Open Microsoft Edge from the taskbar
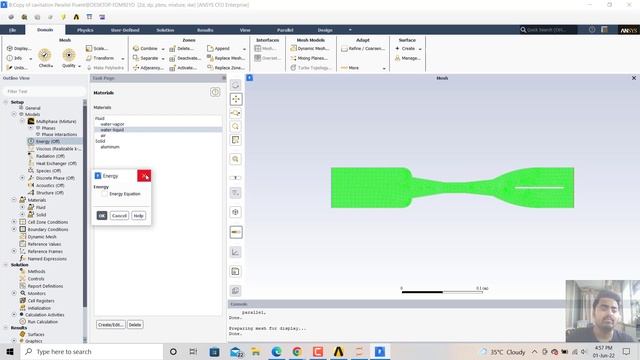 click(277, 351)
